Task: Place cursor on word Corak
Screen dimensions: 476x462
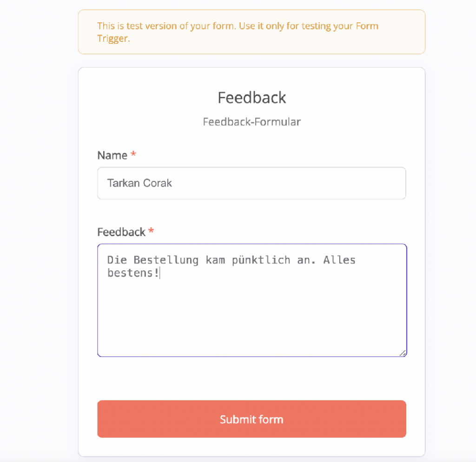Action: pos(159,183)
